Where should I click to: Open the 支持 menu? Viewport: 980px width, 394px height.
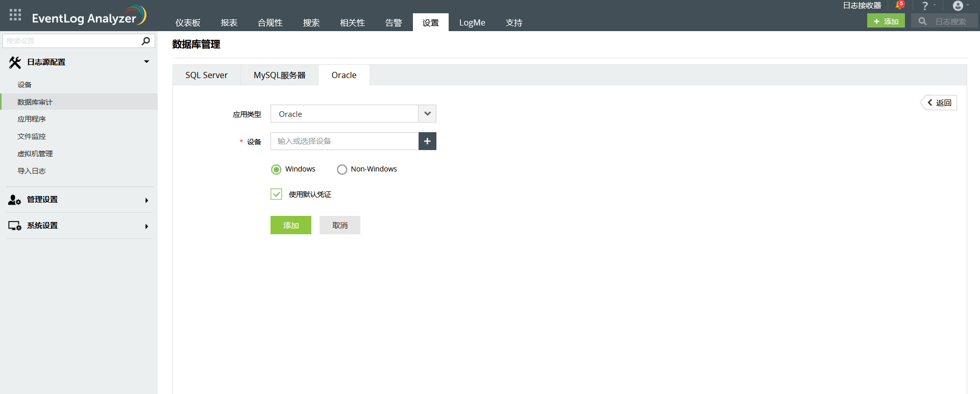514,22
